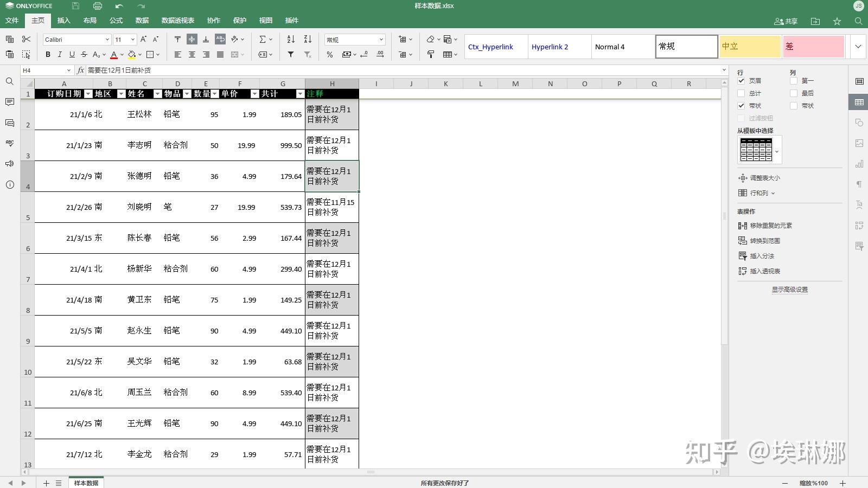
Task: Decrease font size with the smaller A icon
Action: [155, 39]
